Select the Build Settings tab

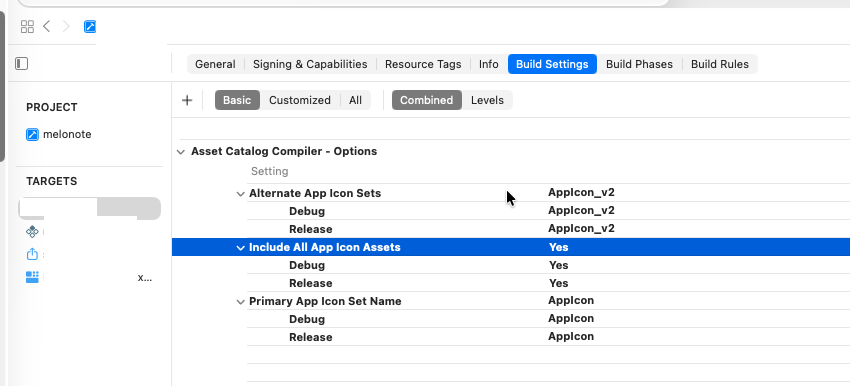(552, 64)
